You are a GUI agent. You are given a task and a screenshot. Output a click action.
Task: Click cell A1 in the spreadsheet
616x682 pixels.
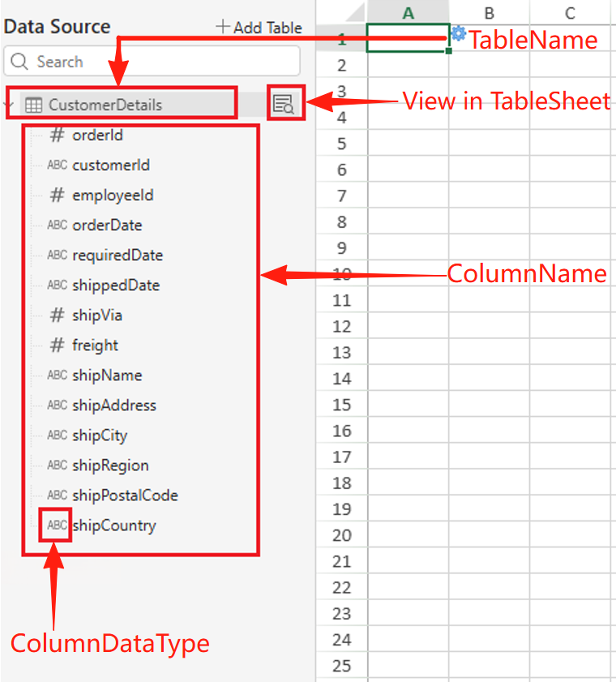pyautogui.click(x=408, y=38)
